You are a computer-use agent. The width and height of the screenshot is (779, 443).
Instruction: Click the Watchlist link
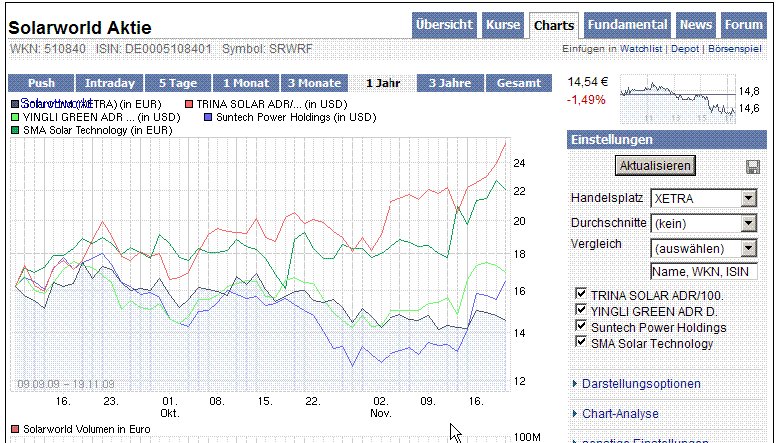click(641, 49)
